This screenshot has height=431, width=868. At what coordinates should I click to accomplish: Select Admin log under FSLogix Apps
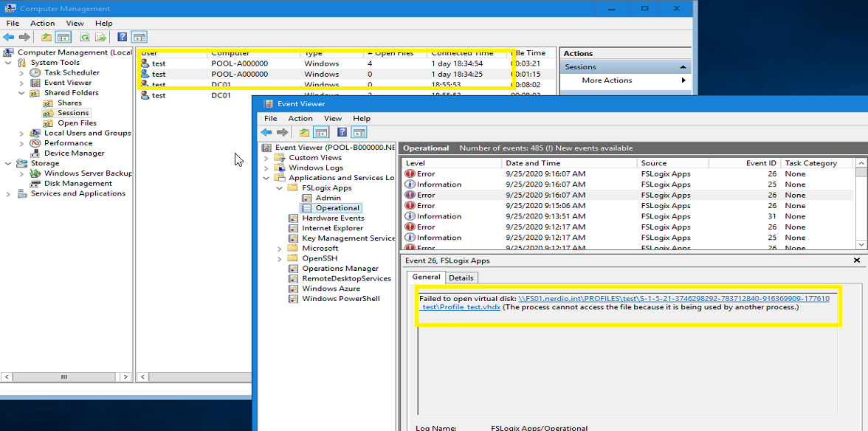(328, 198)
